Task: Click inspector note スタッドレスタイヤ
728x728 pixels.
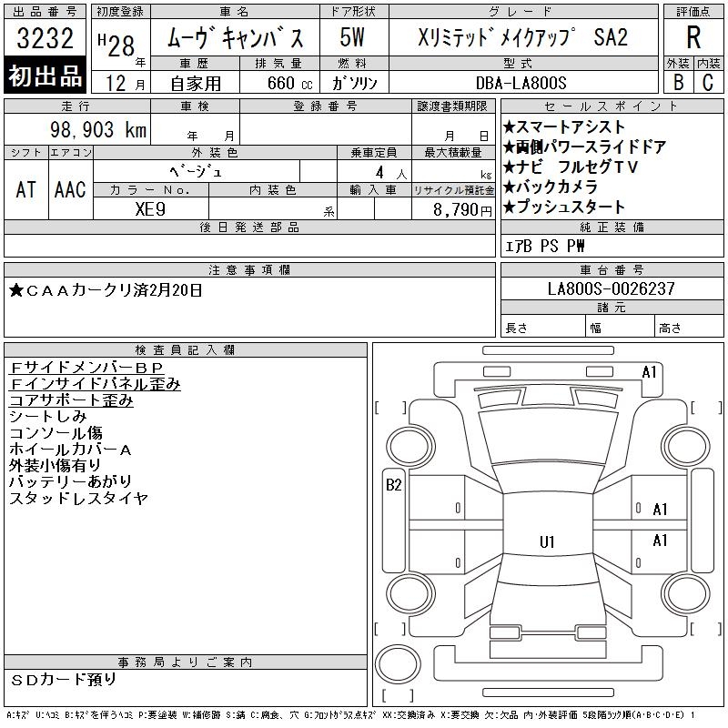Action: [x=78, y=498]
